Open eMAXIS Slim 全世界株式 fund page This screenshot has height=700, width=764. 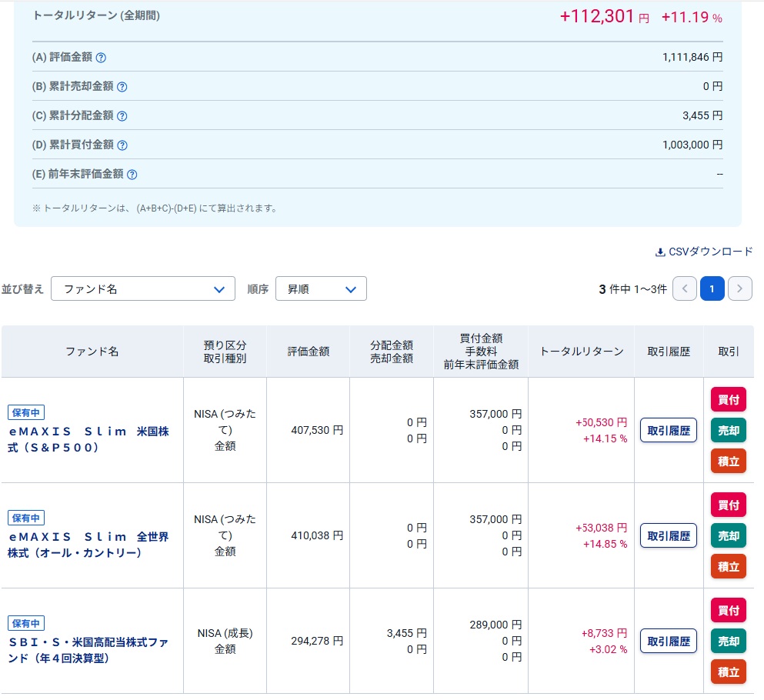coord(88,545)
